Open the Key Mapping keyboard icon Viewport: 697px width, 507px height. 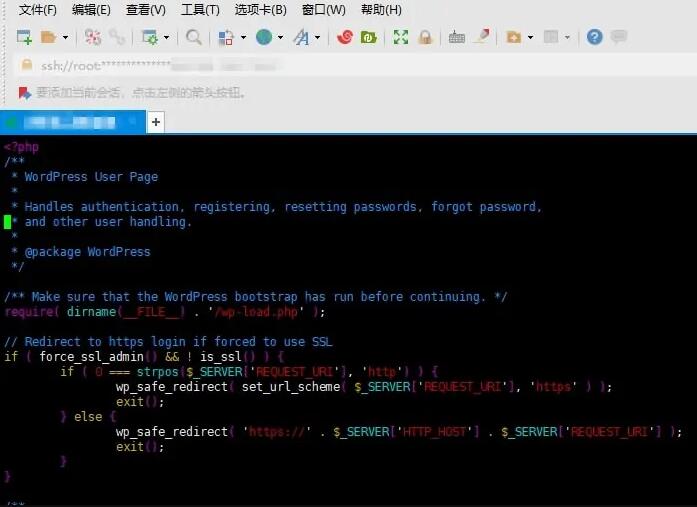click(457, 37)
